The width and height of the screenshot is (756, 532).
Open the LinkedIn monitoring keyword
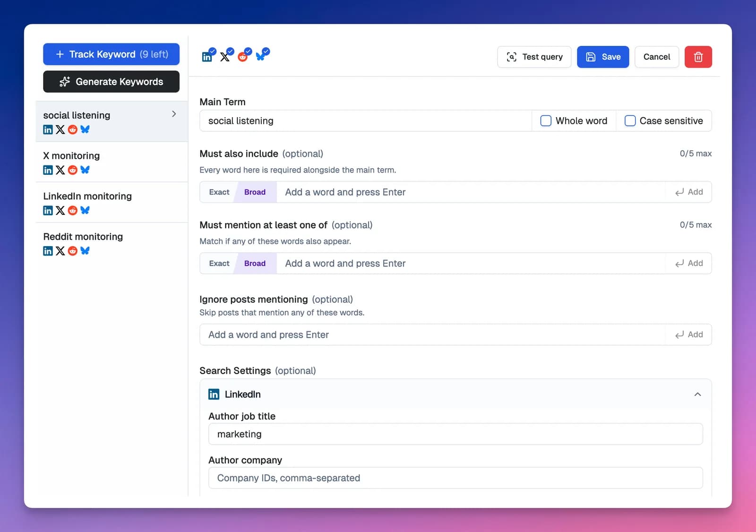click(112, 202)
